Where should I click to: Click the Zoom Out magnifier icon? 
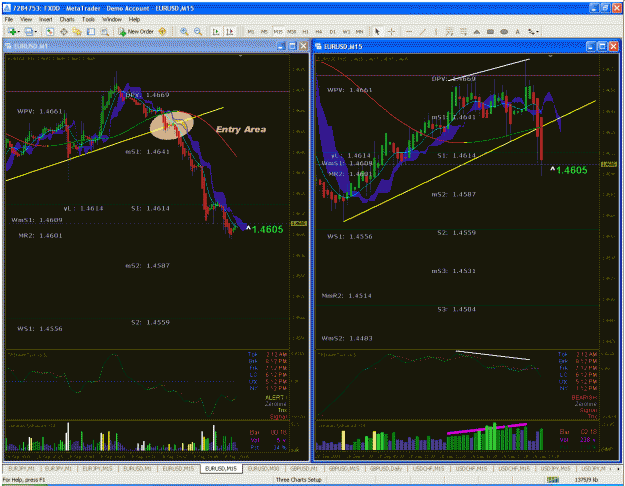(x=198, y=31)
